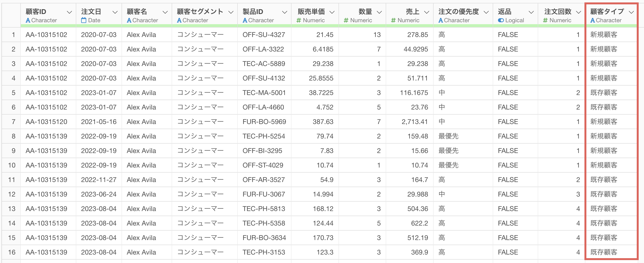Click the 2022-11-27 order date cell
This screenshot has width=644, height=263.
(x=99, y=180)
